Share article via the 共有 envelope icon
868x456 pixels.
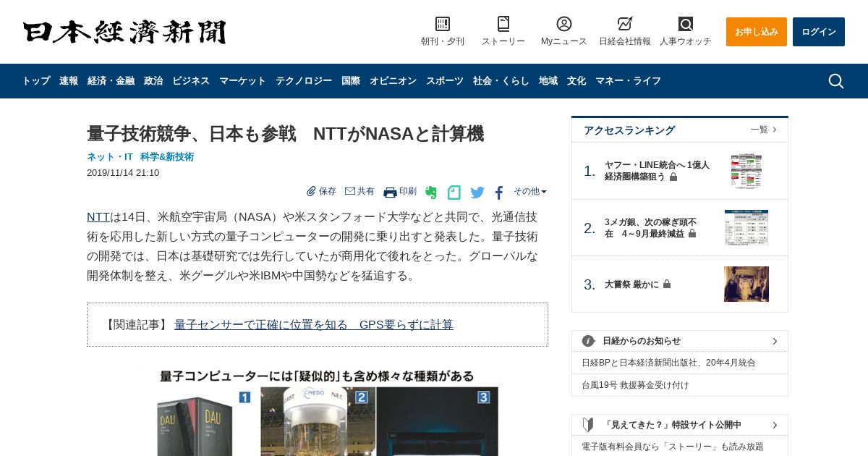click(x=350, y=191)
